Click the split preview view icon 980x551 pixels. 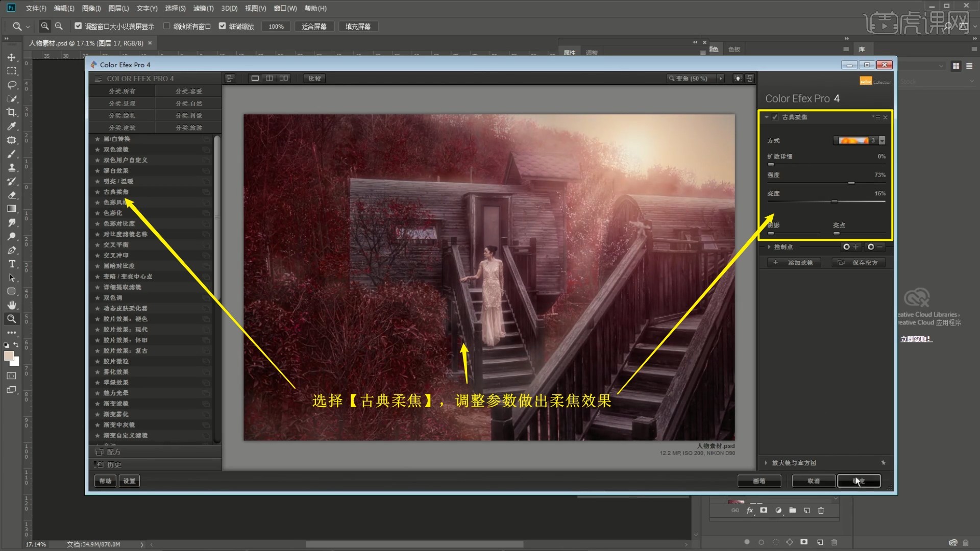tap(269, 78)
